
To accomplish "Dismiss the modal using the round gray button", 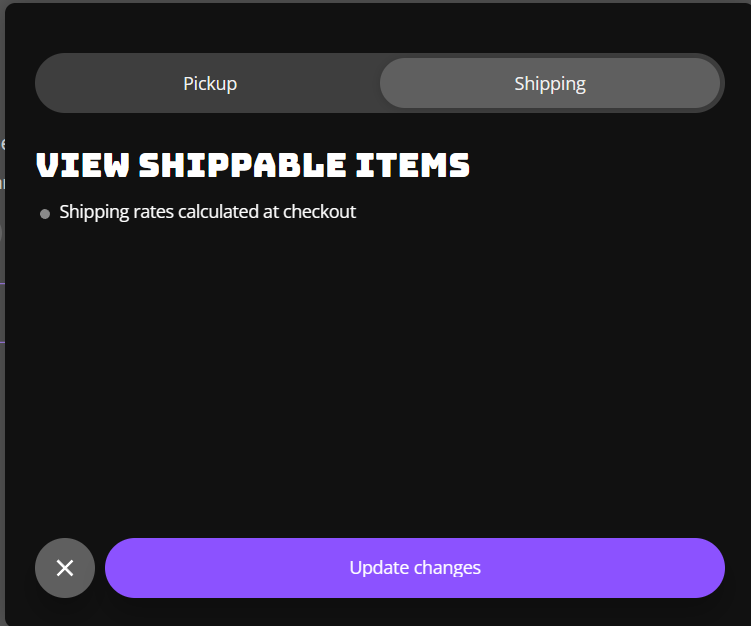I will coord(65,568).
